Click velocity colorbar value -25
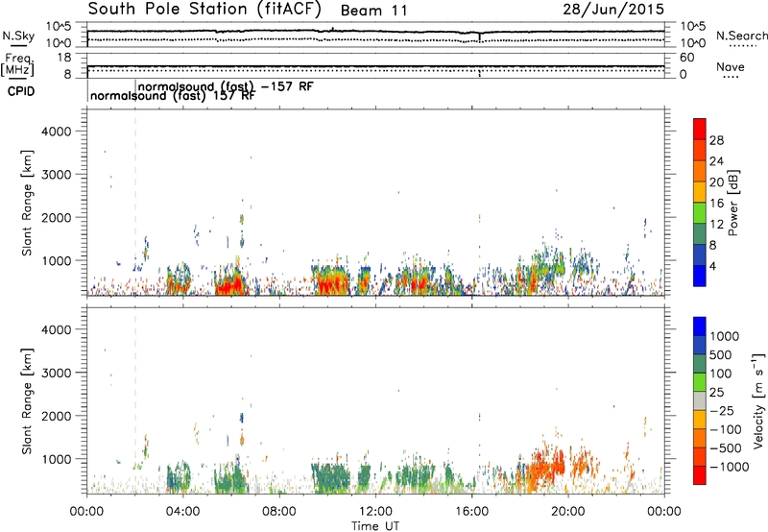768x532 pixels. coord(721,410)
